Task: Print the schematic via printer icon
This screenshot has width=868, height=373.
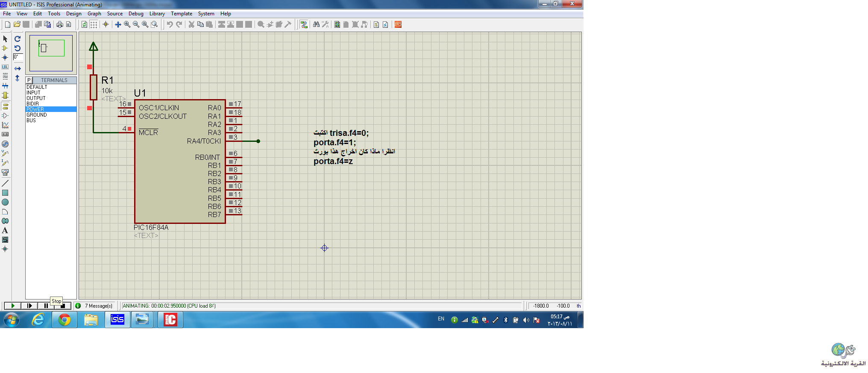Action: click(60, 24)
